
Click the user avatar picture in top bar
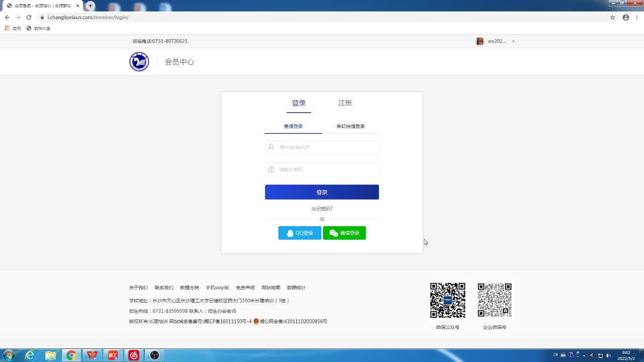[x=480, y=41]
